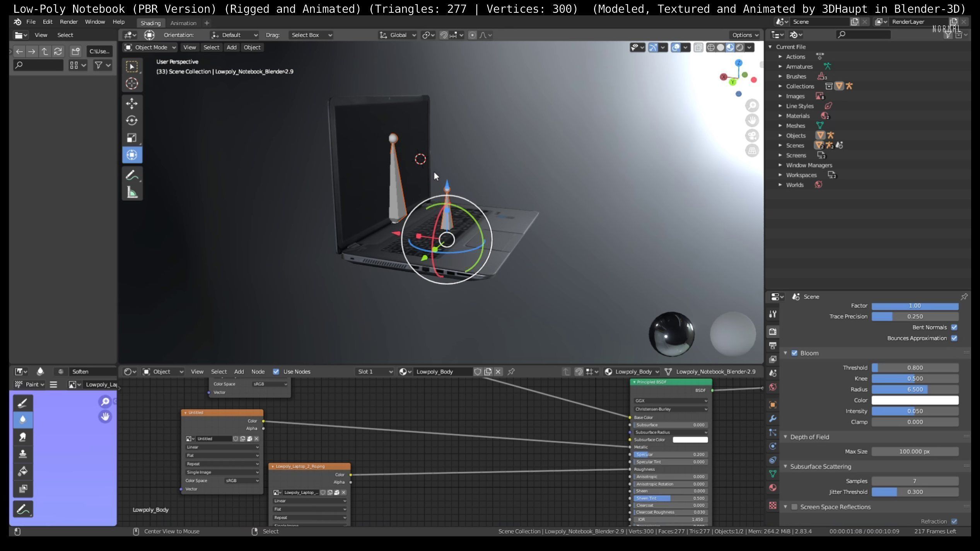Switch to the Animation workspace tab
The image size is (980, 551).
(183, 23)
